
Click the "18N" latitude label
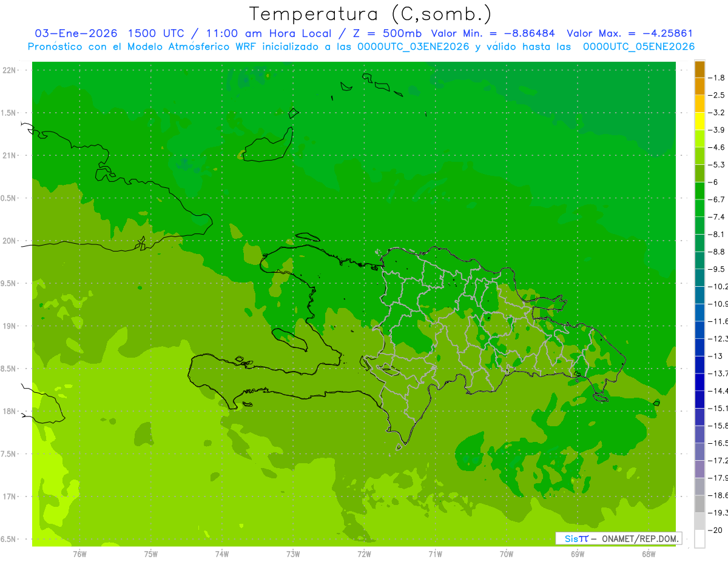pyautogui.click(x=9, y=412)
